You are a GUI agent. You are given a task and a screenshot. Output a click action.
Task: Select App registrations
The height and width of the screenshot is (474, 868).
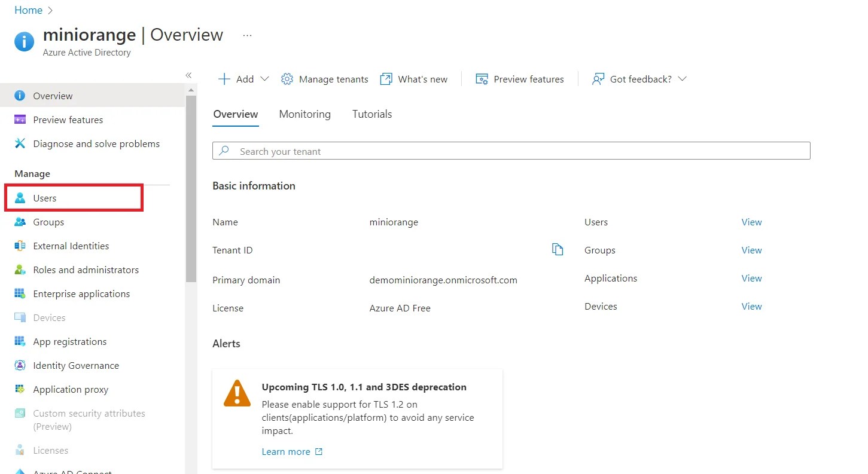point(69,341)
